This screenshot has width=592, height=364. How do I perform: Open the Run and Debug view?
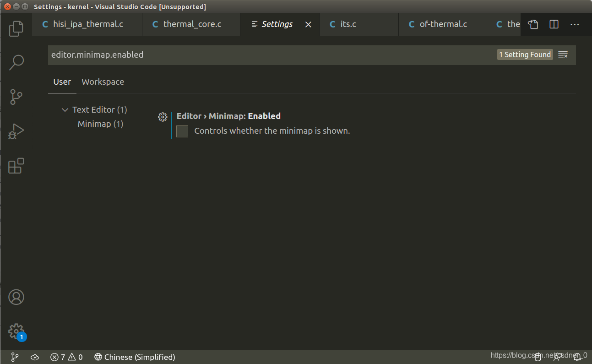tap(16, 131)
